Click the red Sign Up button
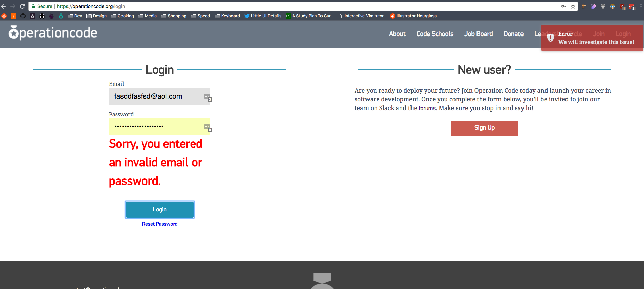The height and width of the screenshot is (289, 644). pos(484,128)
